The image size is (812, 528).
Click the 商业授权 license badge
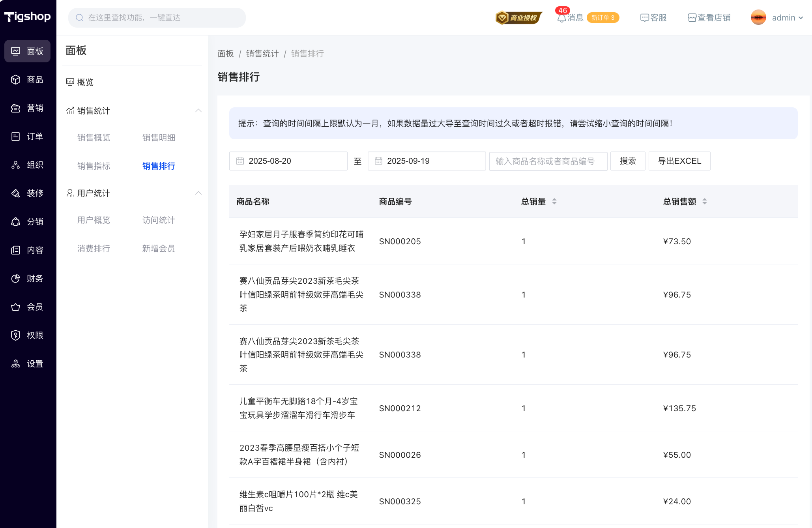pyautogui.click(x=518, y=18)
